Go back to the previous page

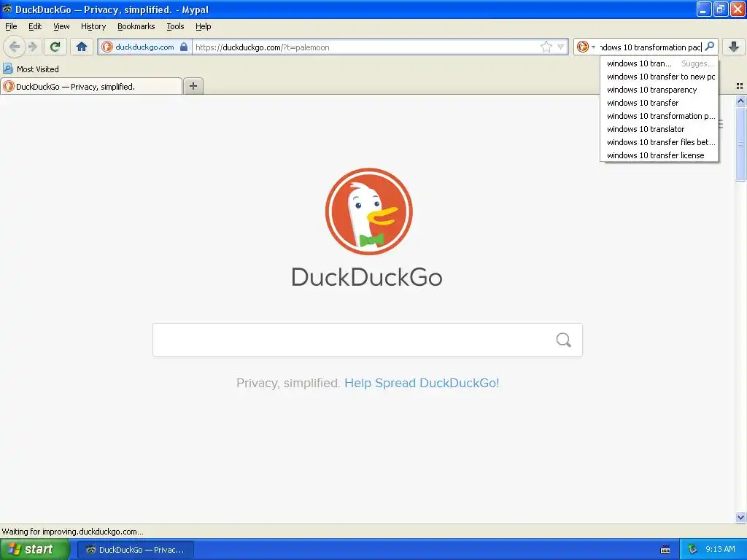pyautogui.click(x=15, y=47)
